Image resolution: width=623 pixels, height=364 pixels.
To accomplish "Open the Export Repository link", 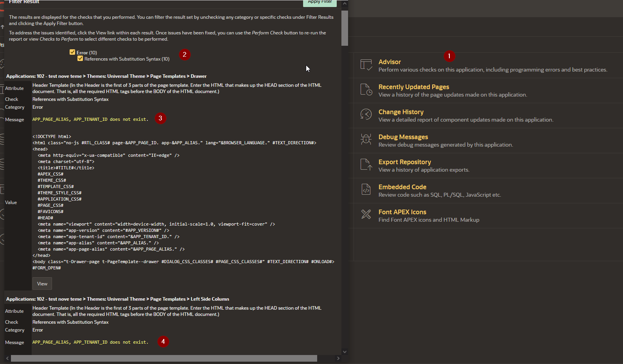I will tap(404, 162).
